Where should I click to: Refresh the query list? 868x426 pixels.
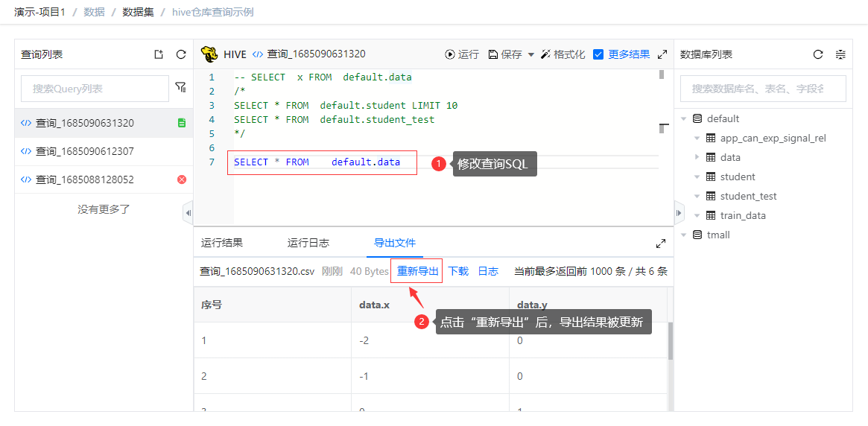(180, 54)
